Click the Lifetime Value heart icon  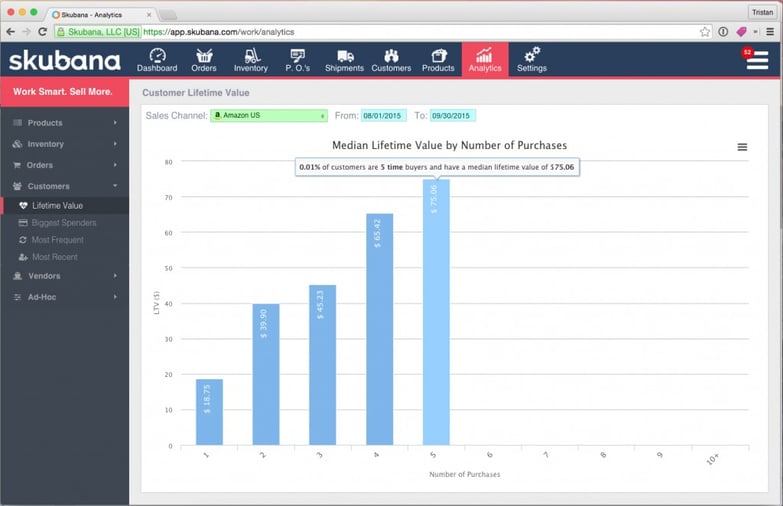coord(23,205)
